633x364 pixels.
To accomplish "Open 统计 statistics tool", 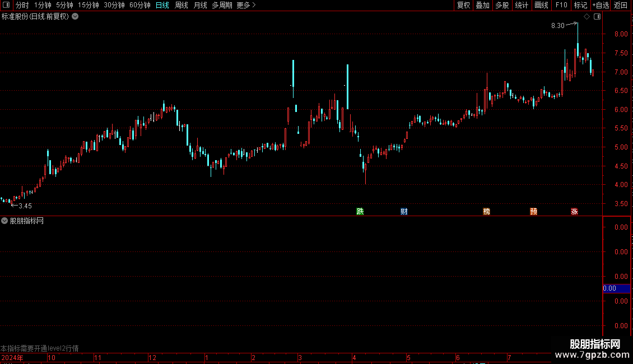I will (x=522, y=5).
